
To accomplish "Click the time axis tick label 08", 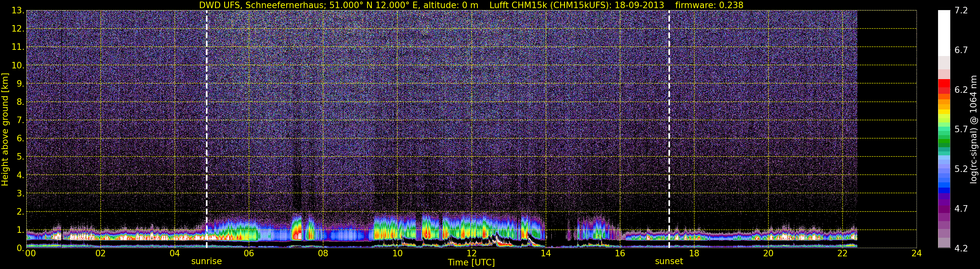I will tap(323, 253).
